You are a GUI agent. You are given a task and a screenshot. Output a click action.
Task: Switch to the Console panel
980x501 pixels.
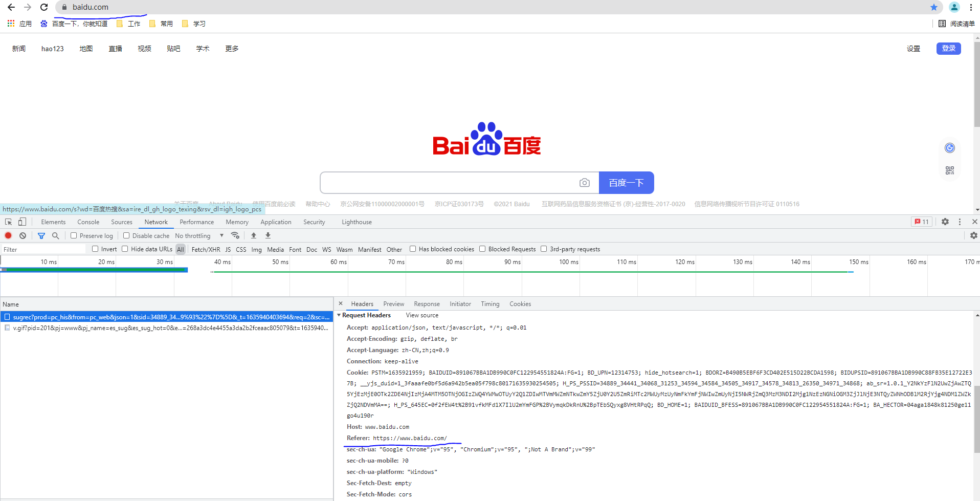(x=88, y=222)
